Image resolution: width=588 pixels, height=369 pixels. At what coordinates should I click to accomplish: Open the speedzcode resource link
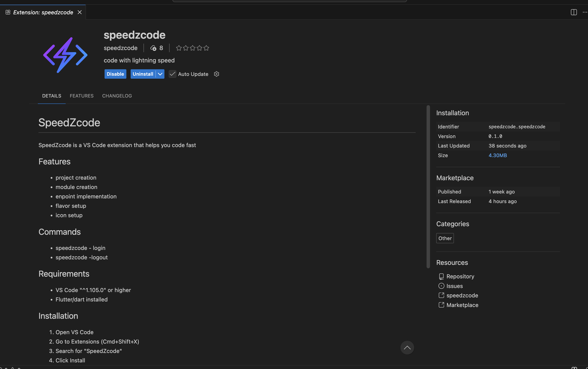[x=462, y=295]
